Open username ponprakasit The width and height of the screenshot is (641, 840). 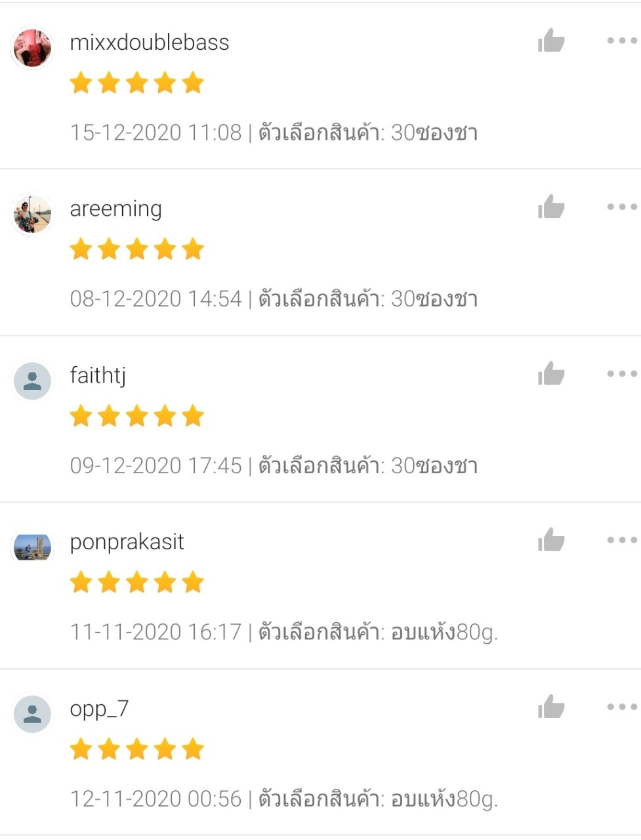click(x=127, y=543)
